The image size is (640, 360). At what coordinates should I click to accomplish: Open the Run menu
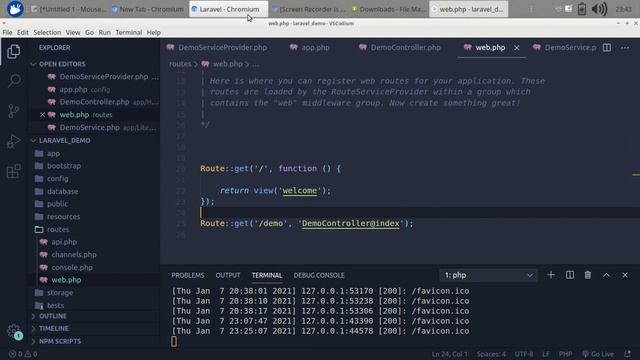[x=104, y=32]
